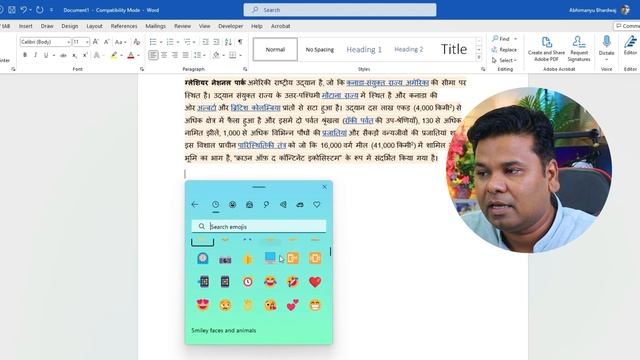Open the font name Calibri dropdown

coord(68,42)
